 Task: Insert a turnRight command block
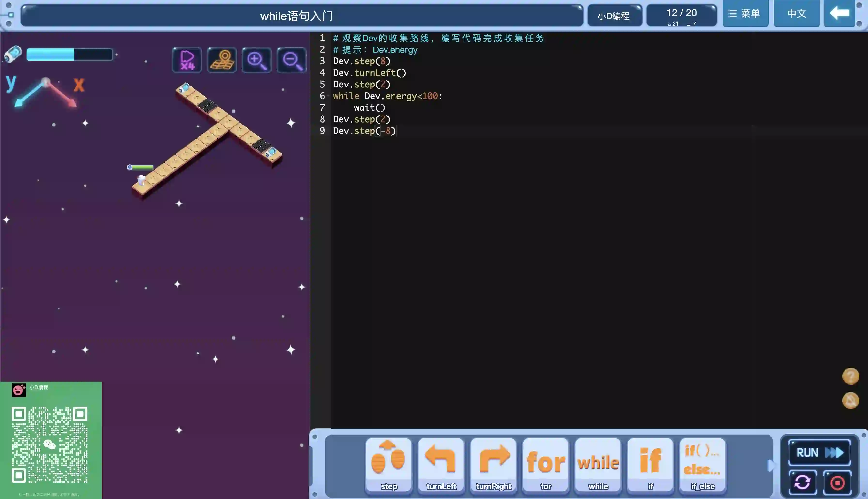click(x=493, y=465)
